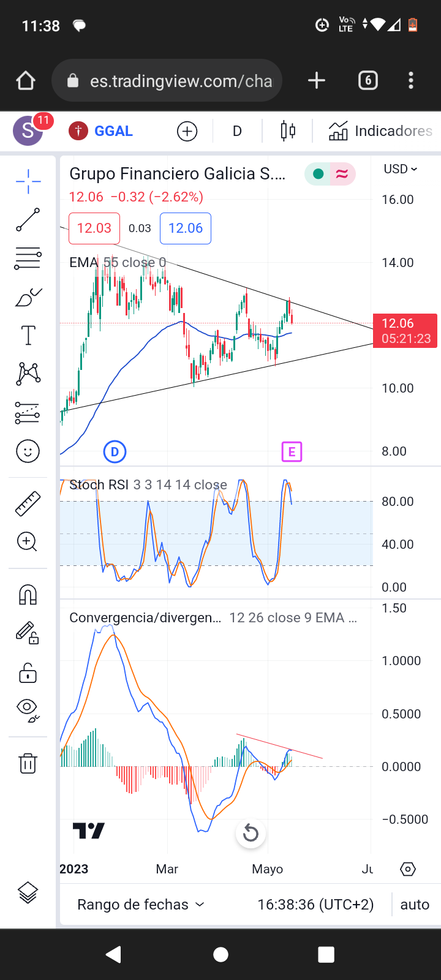Go to browser home page

(26, 80)
